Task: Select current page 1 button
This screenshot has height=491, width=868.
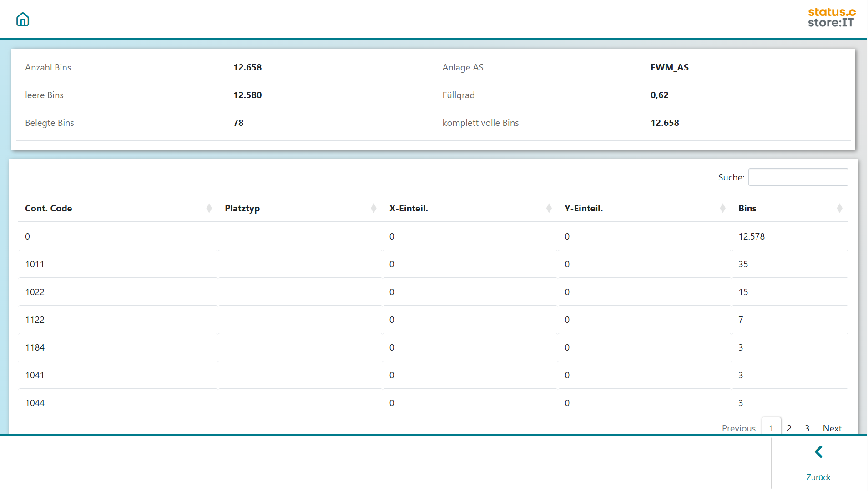Action: click(x=771, y=428)
